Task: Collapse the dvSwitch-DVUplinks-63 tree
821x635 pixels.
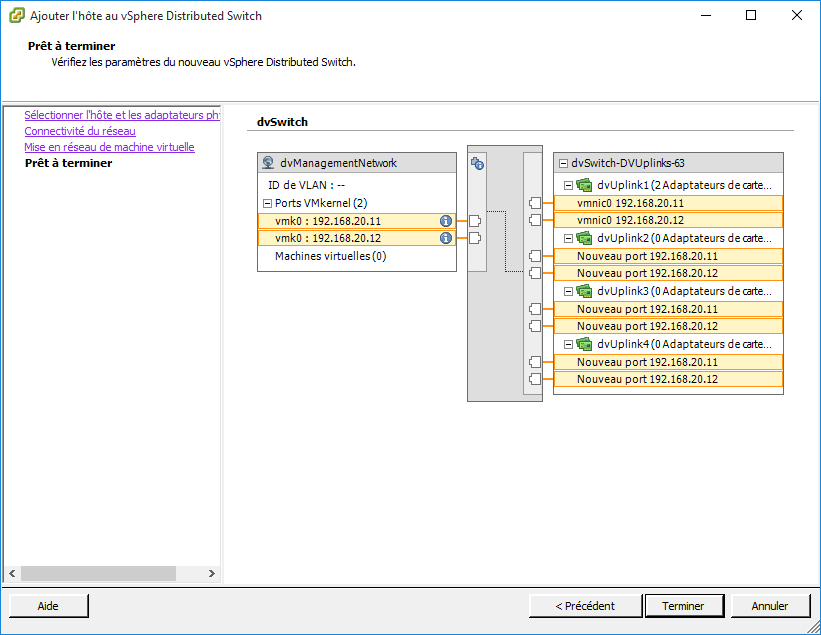Action: coord(563,163)
